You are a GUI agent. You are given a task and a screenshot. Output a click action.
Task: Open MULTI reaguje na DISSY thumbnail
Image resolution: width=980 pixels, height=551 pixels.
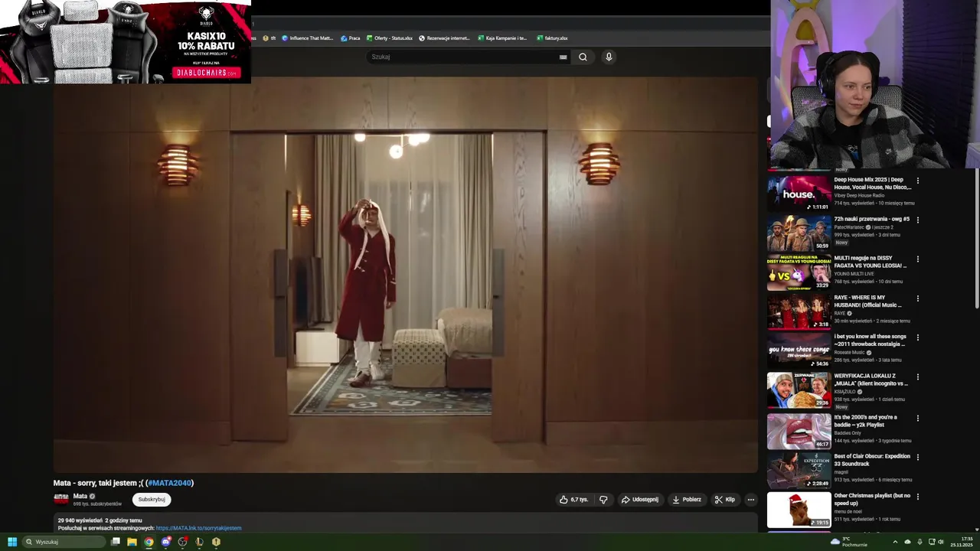coord(799,272)
